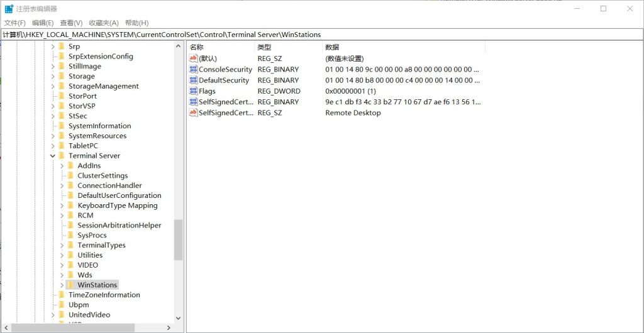Expand the Storage key
644x333 pixels.
[53, 76]
